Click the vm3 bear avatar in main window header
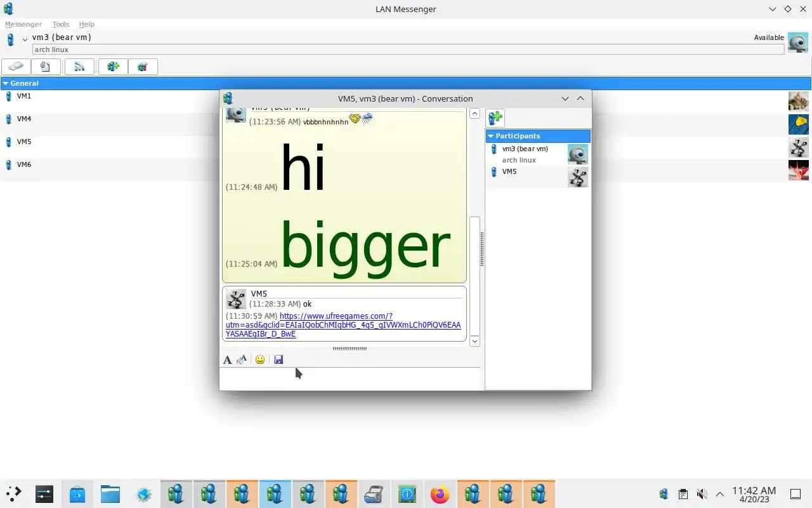Viewport: 812px width, 508px height. (798, 43)
